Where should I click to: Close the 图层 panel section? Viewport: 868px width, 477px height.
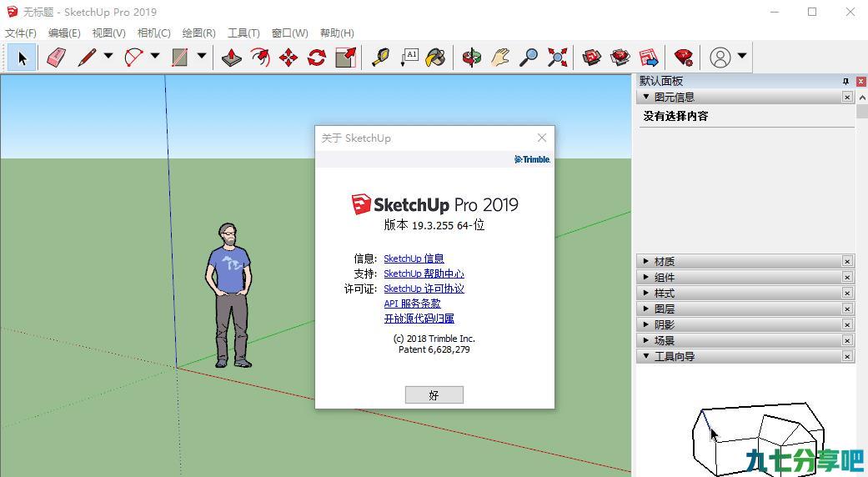coord(847,309)
